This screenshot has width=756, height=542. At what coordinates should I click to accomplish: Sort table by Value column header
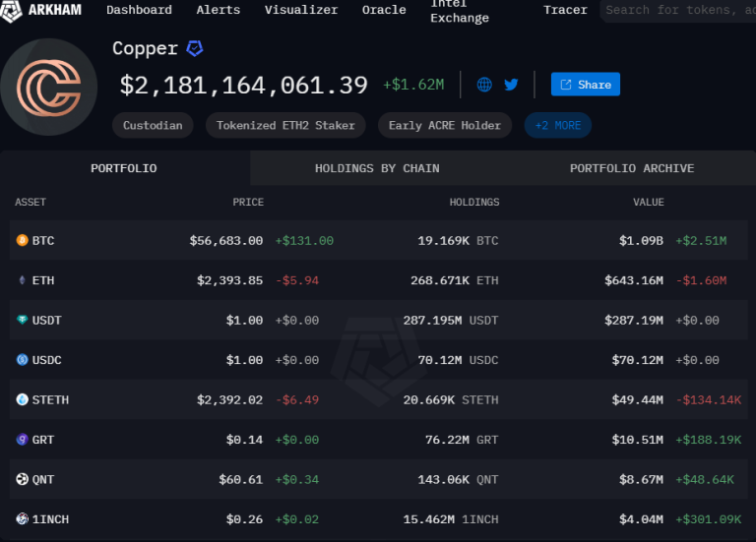[648, 202]
